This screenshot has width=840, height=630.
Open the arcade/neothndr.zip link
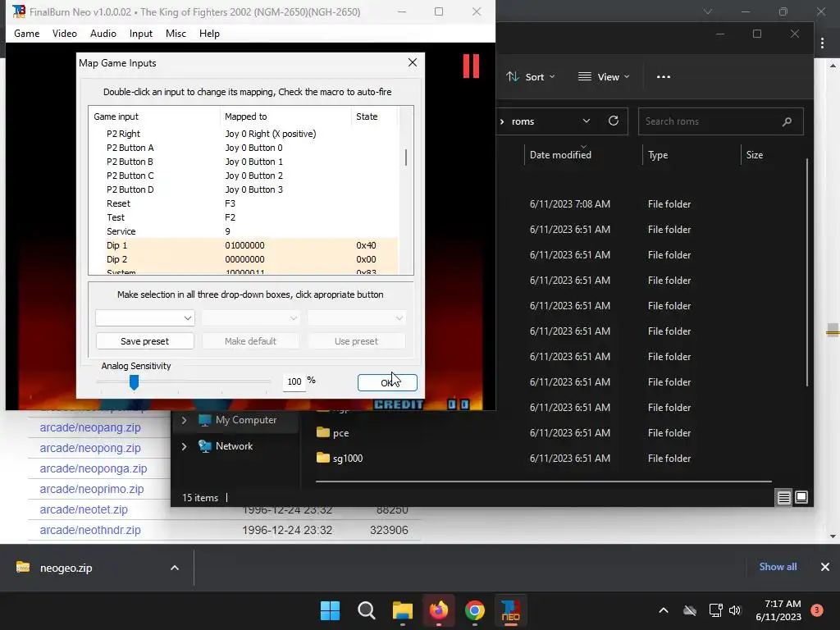(x=90, y=530)
